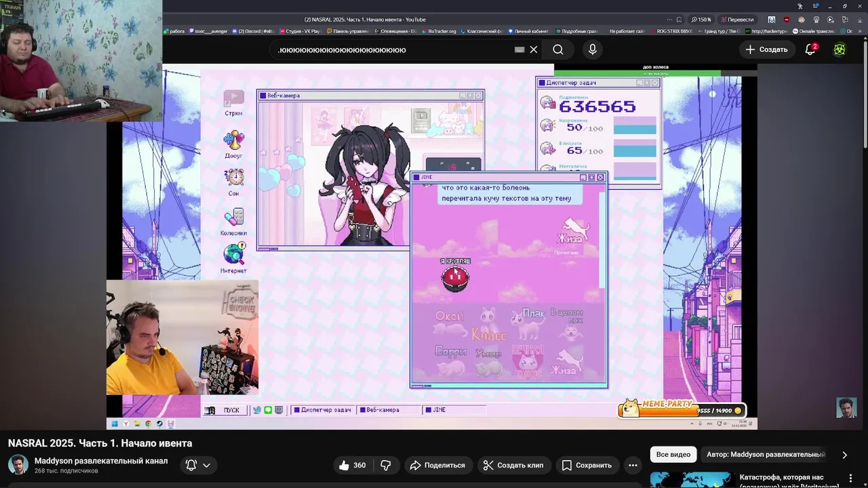Click the Twitter bird icon in game taskbar
868x488 pixels.
click(x=257, y=410)
